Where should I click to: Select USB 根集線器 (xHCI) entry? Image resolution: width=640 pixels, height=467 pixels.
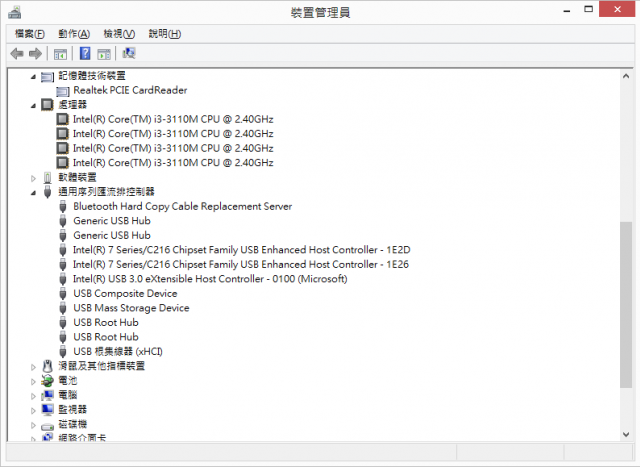[118, 351]
